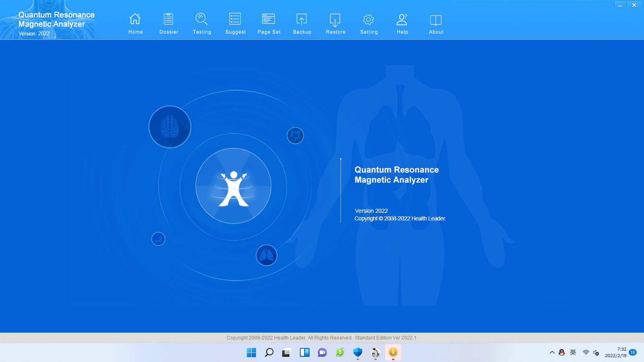Click the Restore label
The width and height of the screenshot is (644, 362).
pyautogui.click(x=336, y=32)
